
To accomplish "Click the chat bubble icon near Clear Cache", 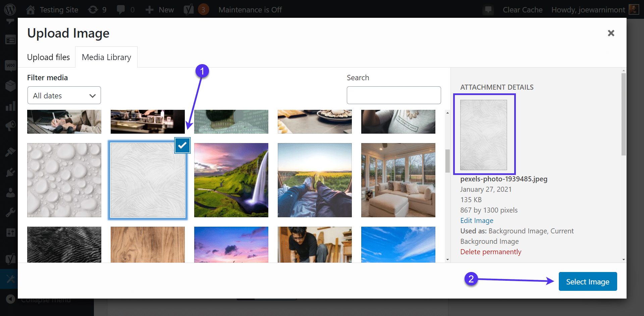I will (x=488, y=10).
